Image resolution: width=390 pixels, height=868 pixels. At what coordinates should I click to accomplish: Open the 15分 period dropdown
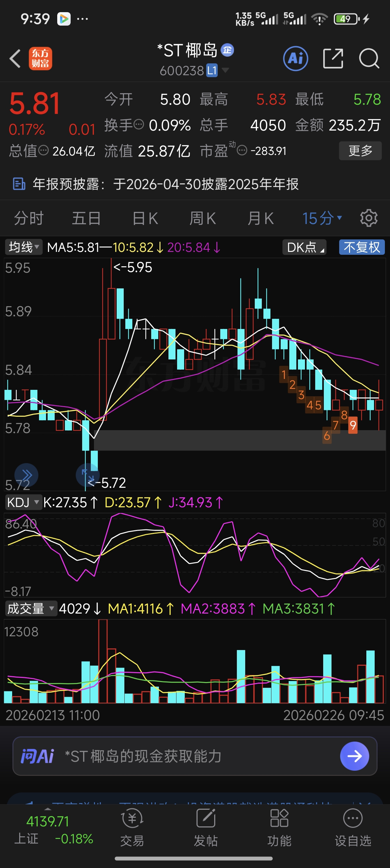pos(322,218)
